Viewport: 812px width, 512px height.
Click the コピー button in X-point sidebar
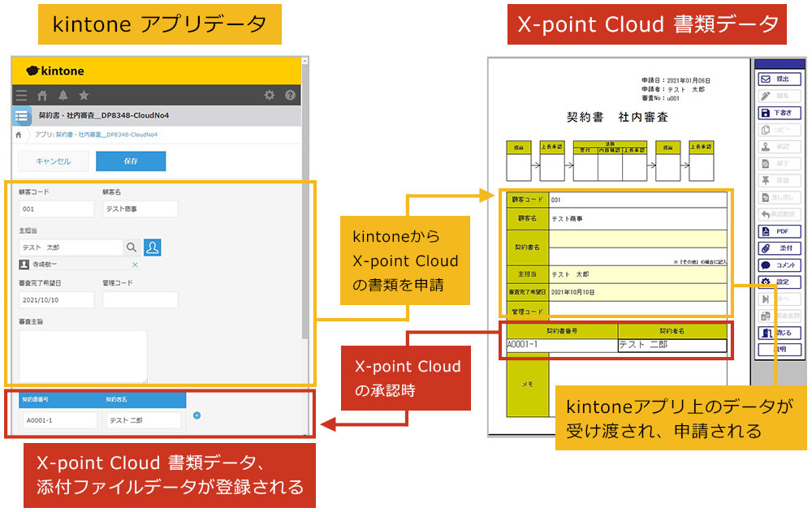[780, 130]
